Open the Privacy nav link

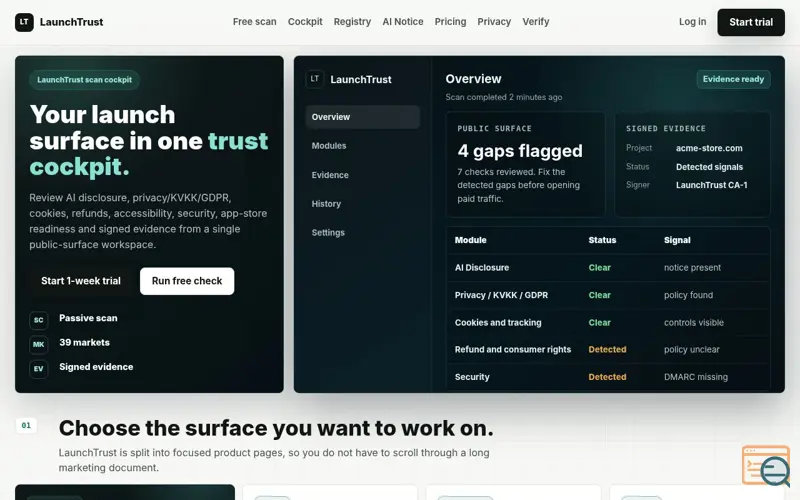[494, 22]
